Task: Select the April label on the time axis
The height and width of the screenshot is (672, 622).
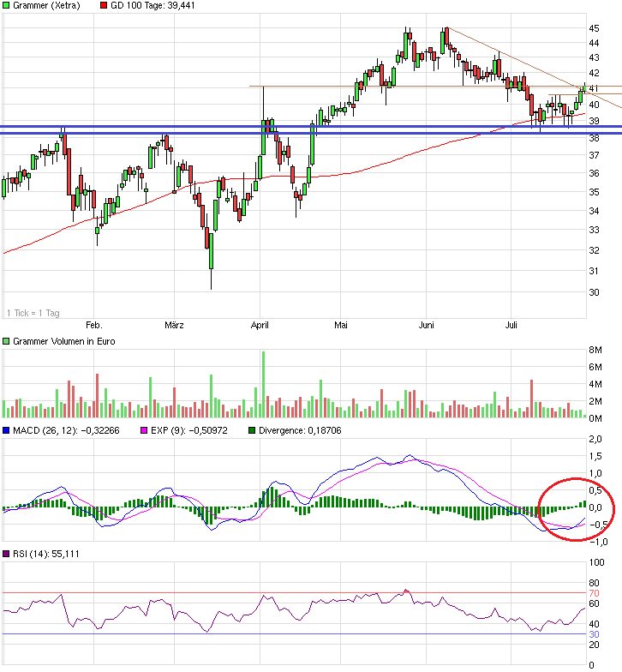Action: click(x=260, y=325)
